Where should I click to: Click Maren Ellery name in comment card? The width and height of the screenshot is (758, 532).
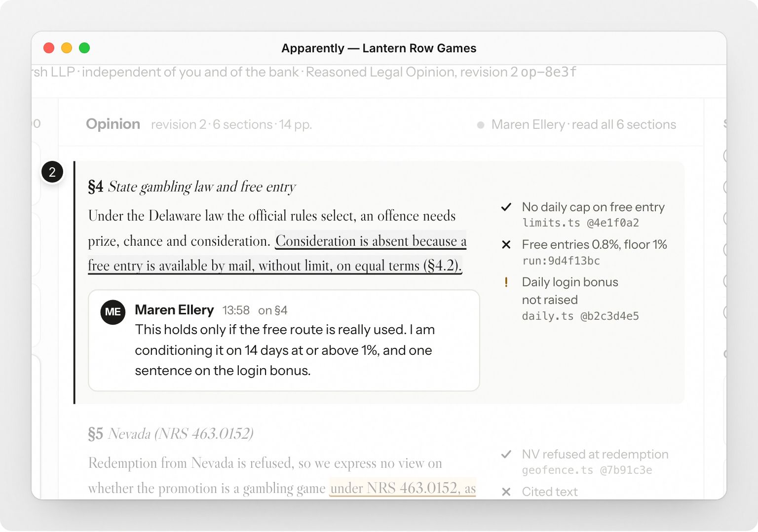[x=174, y=310]
